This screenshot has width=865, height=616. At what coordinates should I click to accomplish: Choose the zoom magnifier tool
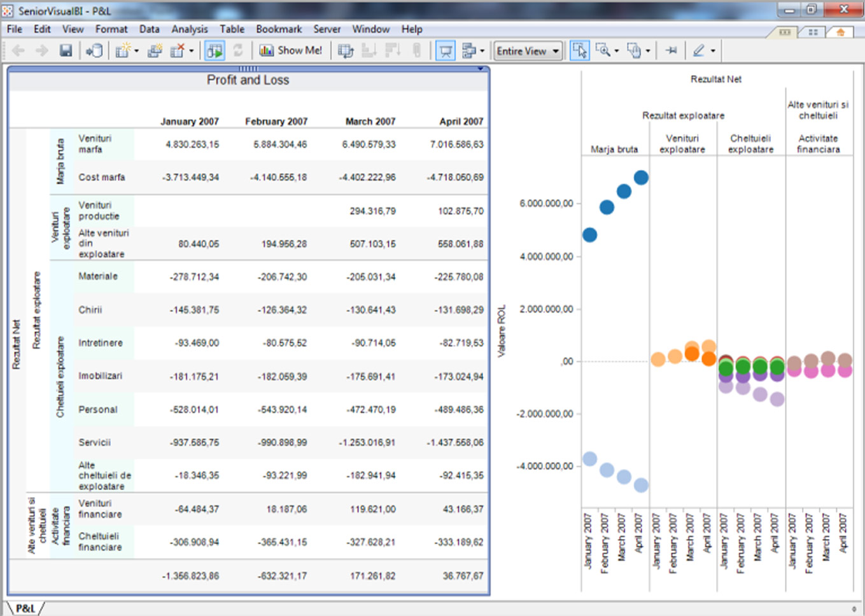point(602,50)
